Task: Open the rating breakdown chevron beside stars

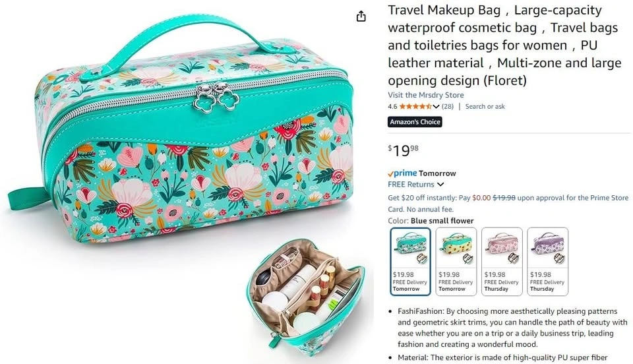Action: point(436,107)
